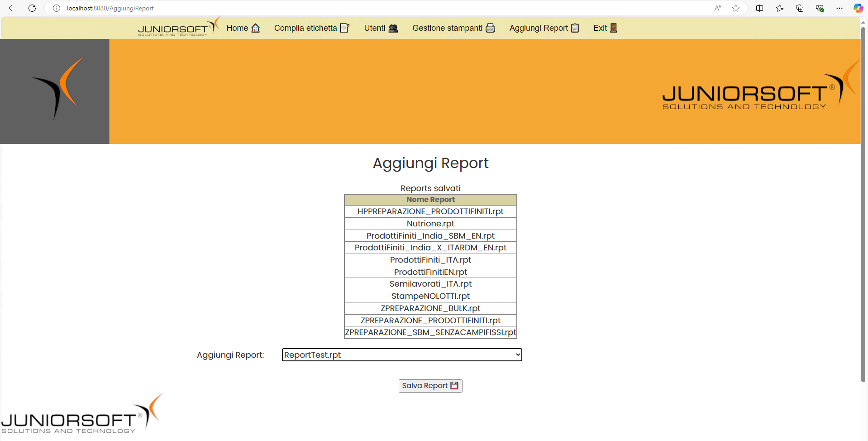
Task: Click the Juniorsoft banner logo on orange header
Action: pyautogui.click(x=760, y=86)
